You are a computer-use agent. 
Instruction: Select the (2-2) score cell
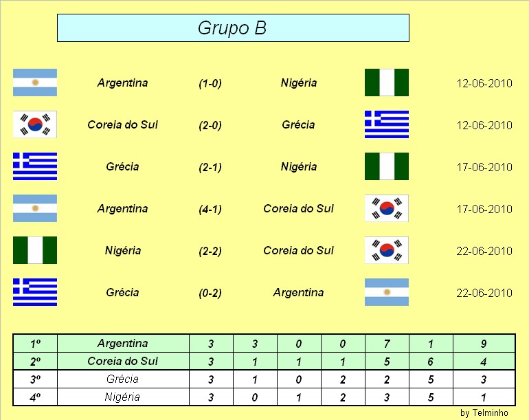(x=210, y=251)
